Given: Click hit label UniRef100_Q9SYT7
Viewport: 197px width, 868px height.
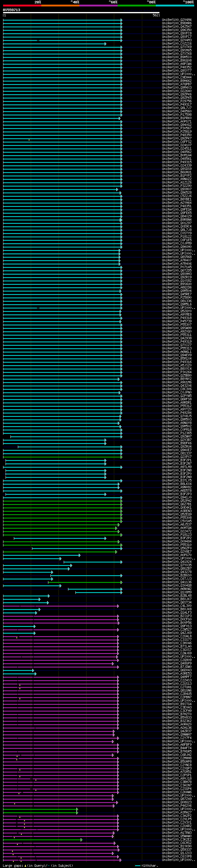Looking at the screenshot, I should coord(177,71).
